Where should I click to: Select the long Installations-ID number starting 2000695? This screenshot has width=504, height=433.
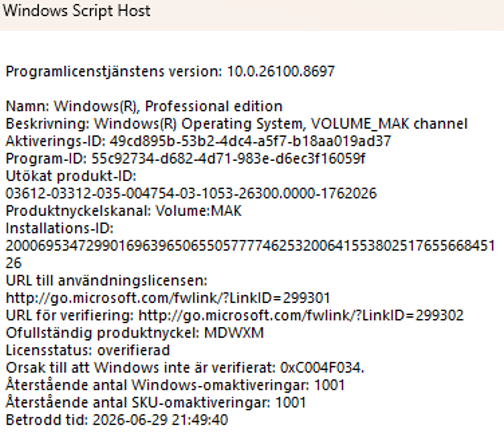(x=250, y=254)
